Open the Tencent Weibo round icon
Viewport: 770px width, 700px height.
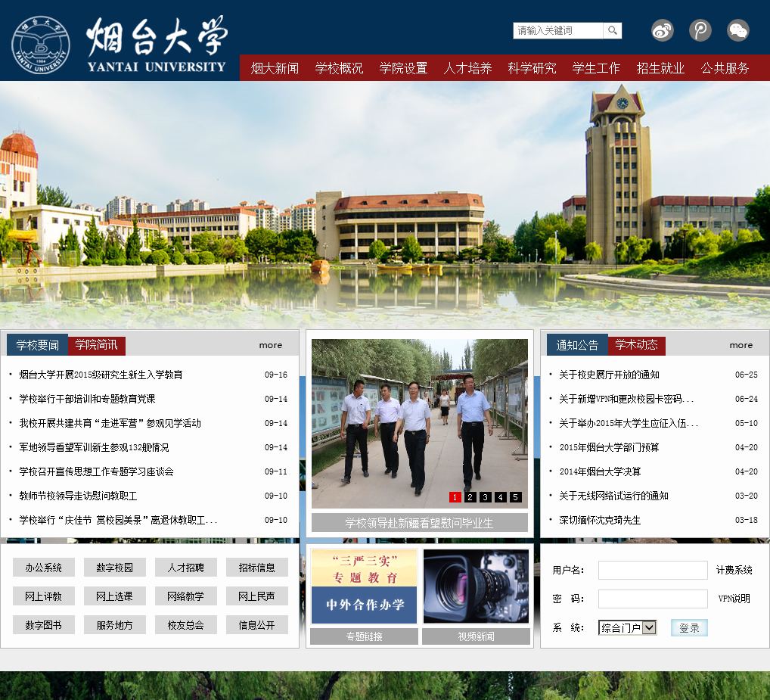pos(700,30)
